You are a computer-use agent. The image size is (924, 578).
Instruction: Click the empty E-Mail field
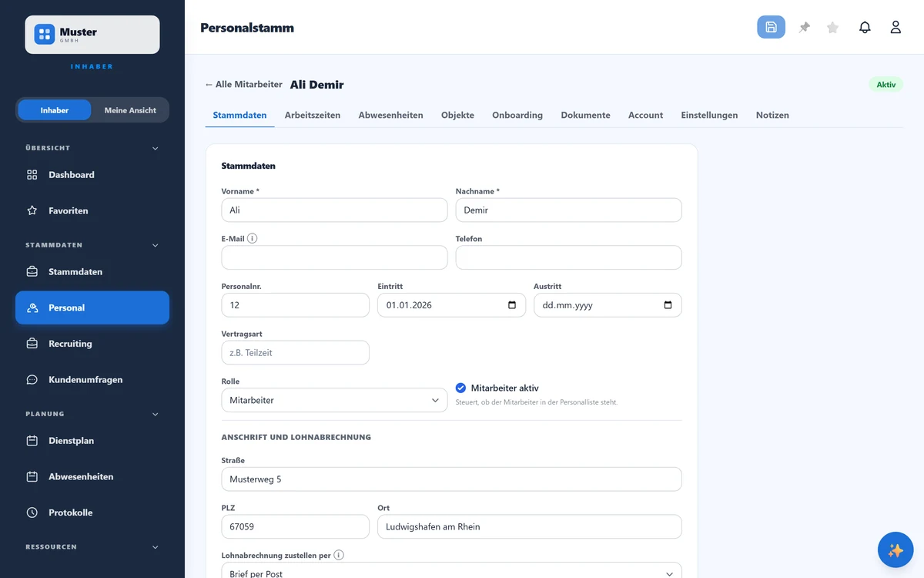pyautogui.click(x=334, y=257)
